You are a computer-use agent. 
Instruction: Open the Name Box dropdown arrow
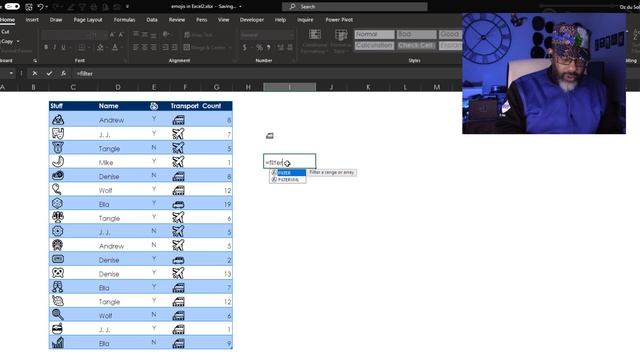tap(11, 73)
